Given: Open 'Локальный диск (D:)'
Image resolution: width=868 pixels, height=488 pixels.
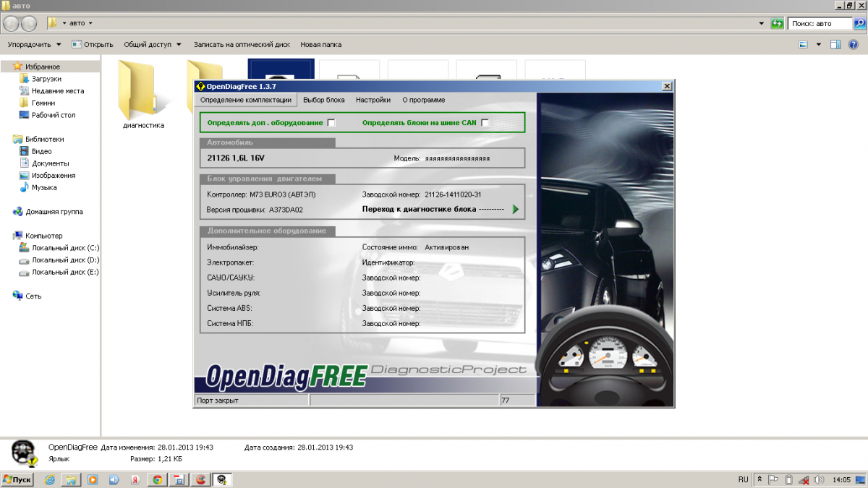Looking at the screenshot, I should coord(65,260).
